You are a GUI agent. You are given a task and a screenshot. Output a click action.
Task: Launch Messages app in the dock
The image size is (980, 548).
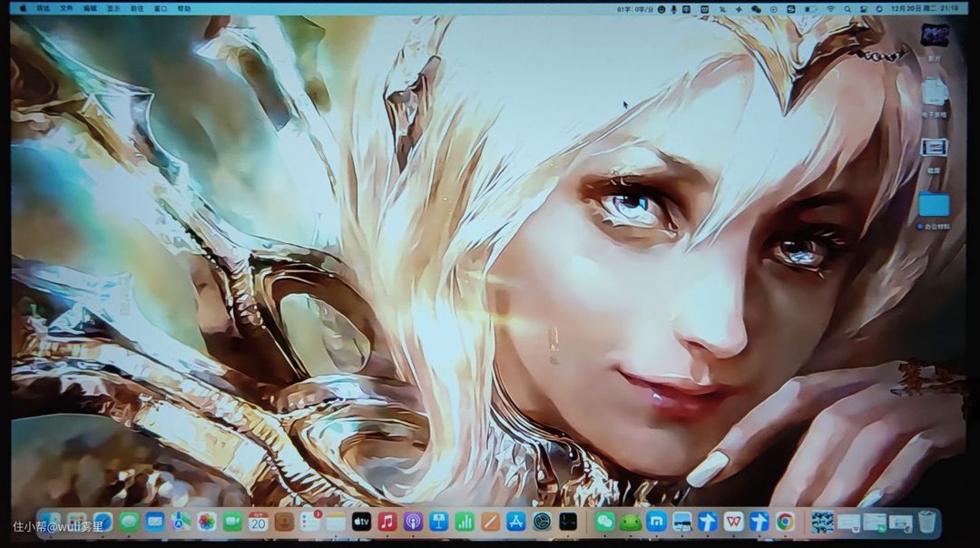[129, 522]
